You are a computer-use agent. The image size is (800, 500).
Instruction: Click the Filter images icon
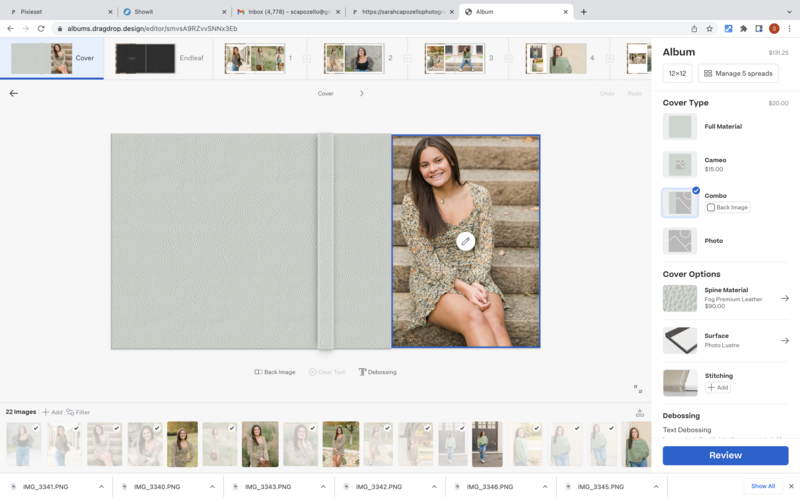pos(71,412)
